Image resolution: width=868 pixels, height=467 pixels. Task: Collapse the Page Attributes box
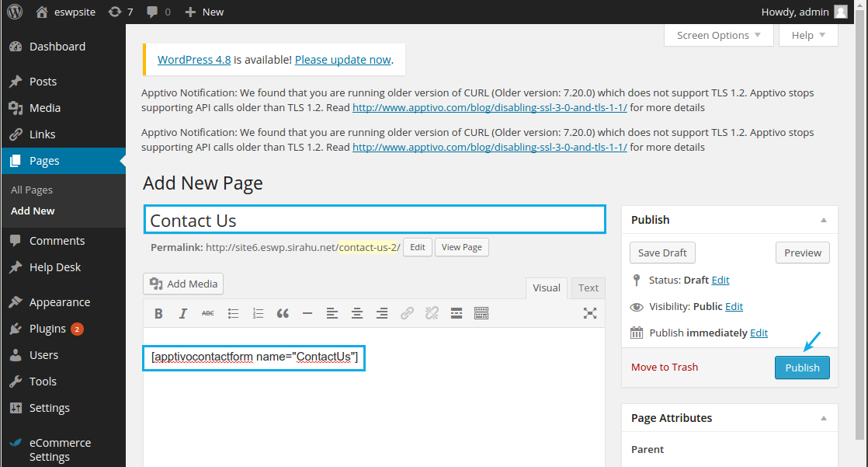pyautogui.click(x=824, y=418)
